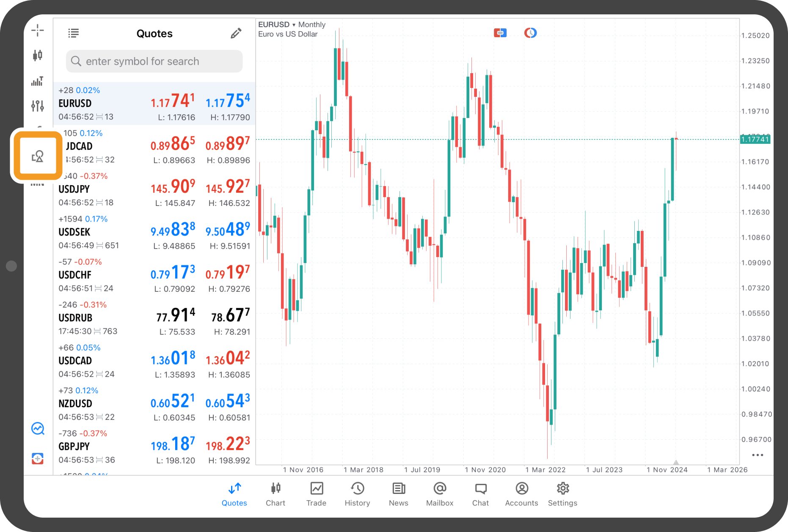Select the EURUSD quote row

[154, 104]
